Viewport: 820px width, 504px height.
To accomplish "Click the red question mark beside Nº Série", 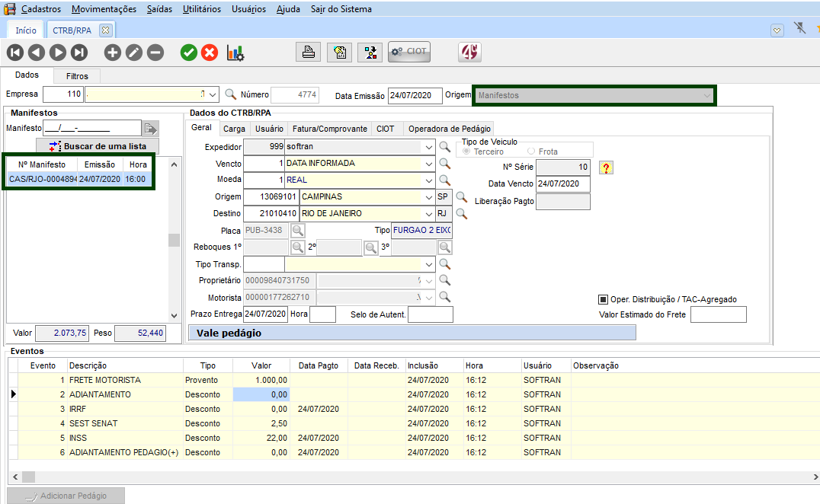I will [606, 167].
